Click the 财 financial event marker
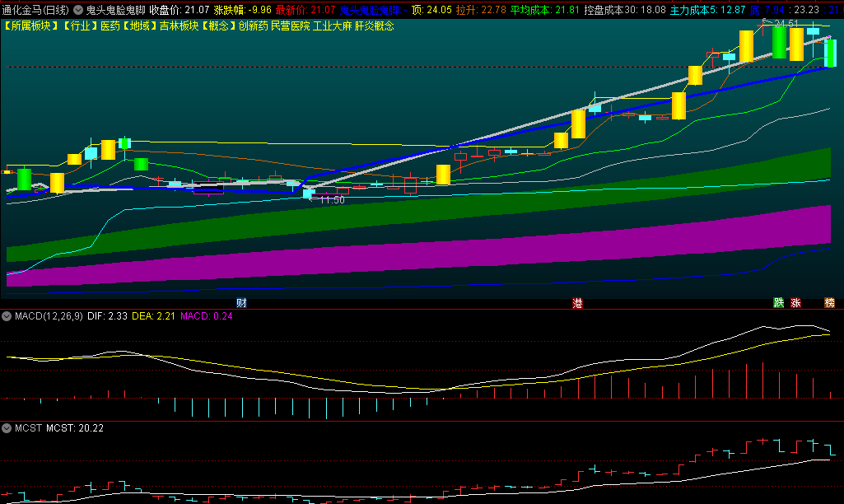 click(x=241, y=303)
